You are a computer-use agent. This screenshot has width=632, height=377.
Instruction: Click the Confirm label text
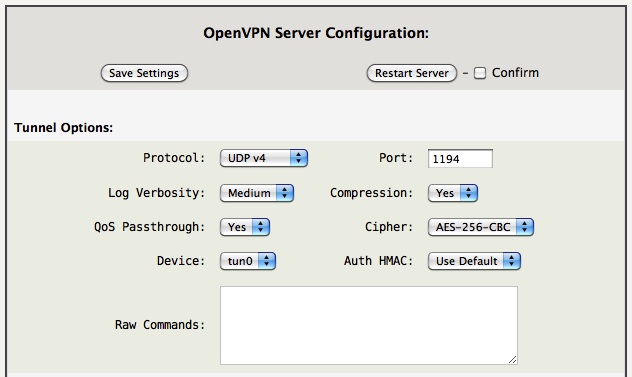coord(515,73)
